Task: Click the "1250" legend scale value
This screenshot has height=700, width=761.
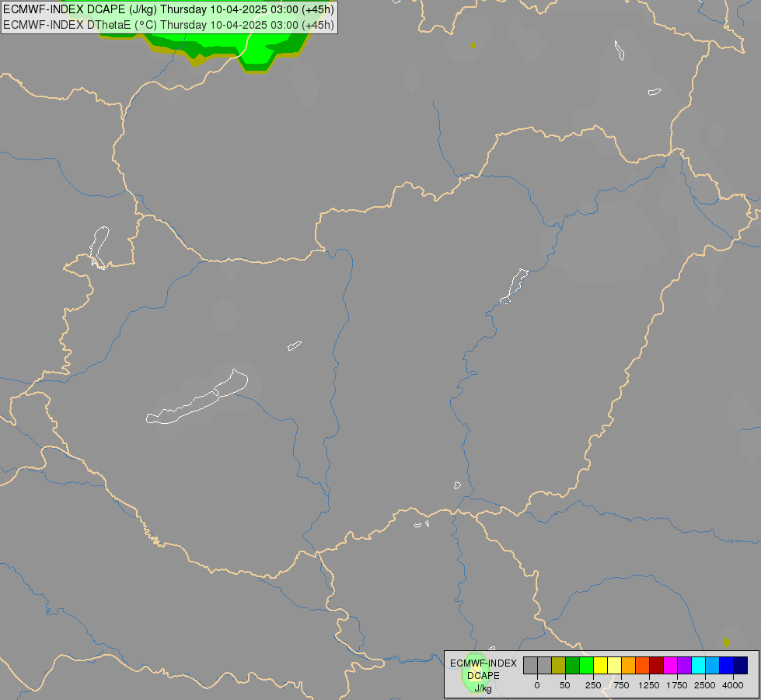Action: pos(649,685)
